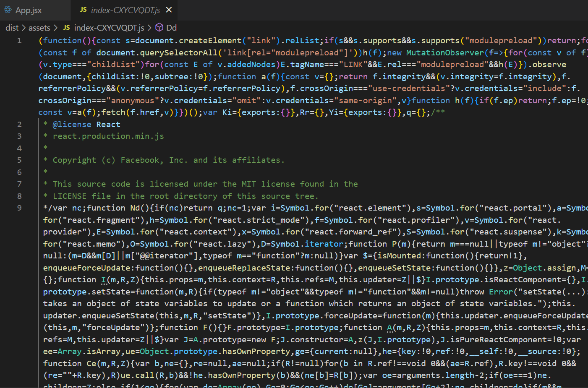Viewport: 588px width, 388px height.
Task: Click the chevron after dist in breadcrumb
Action: coord(24,28)
